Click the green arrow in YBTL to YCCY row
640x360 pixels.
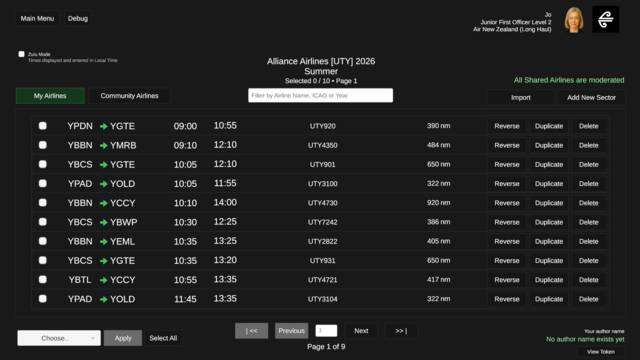pyautogui.click(x=104, y=280)
